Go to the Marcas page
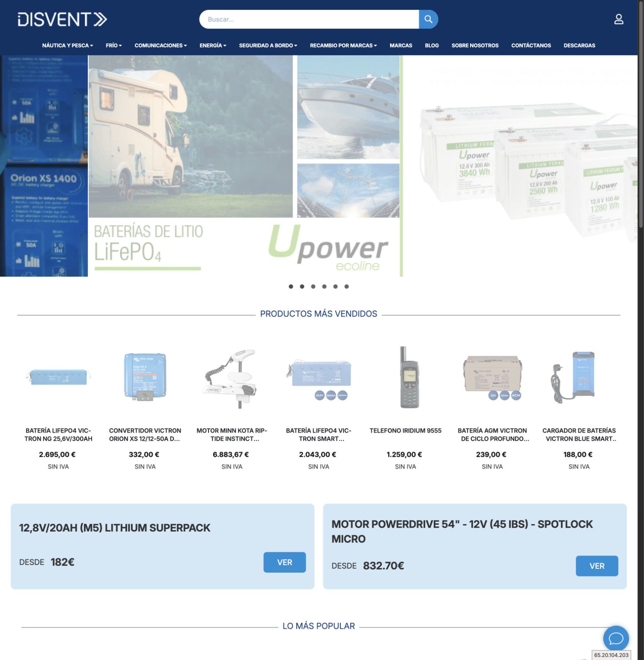This screenshot has width=644, height=660. click(401, 45)
